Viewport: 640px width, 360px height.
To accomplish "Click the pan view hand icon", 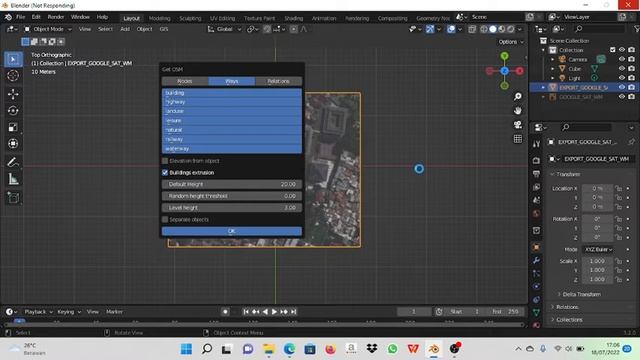I will [518, 111].
